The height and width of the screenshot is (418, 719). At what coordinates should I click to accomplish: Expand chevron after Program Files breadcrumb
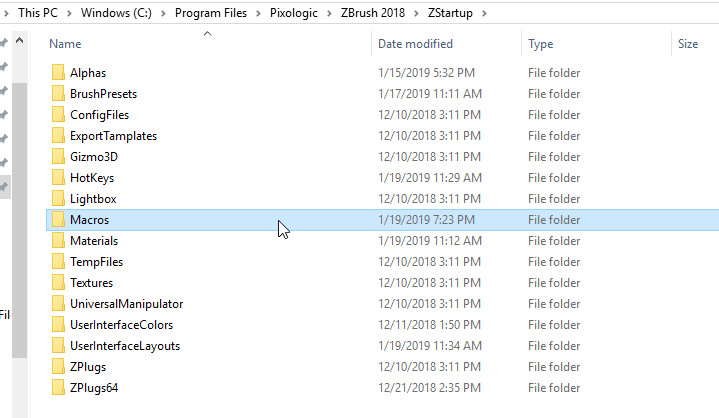coord(258,13)
